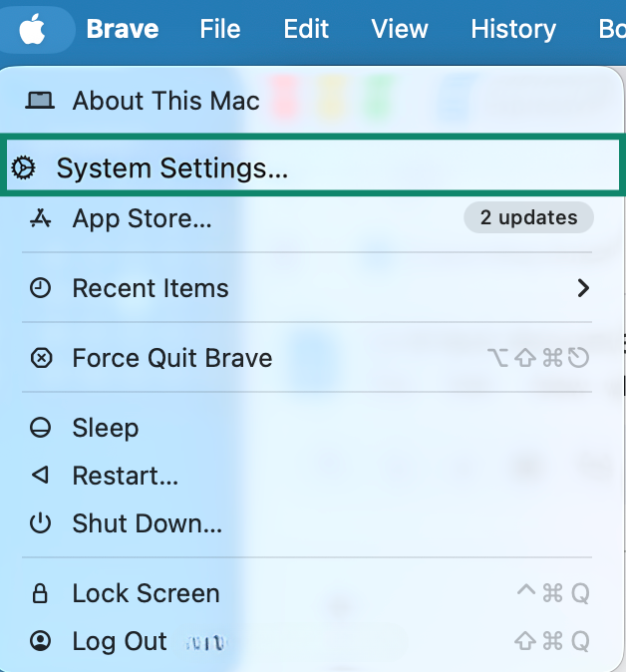The width and height of the screenshot is (626, 672).
Task: Click the Force Quit Brave circled-X icon
Action: pos(41,358)
